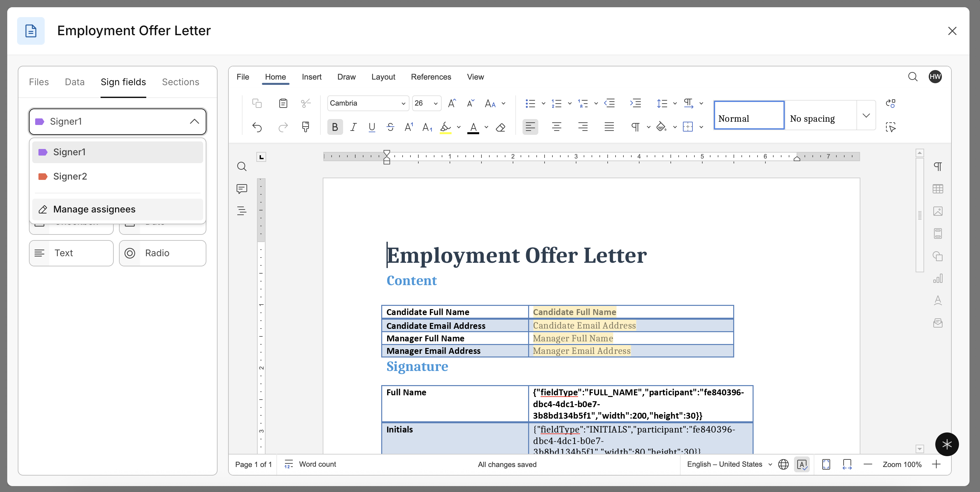
Task: Toggle italic formatting
Action: click(x=353, y=127)
